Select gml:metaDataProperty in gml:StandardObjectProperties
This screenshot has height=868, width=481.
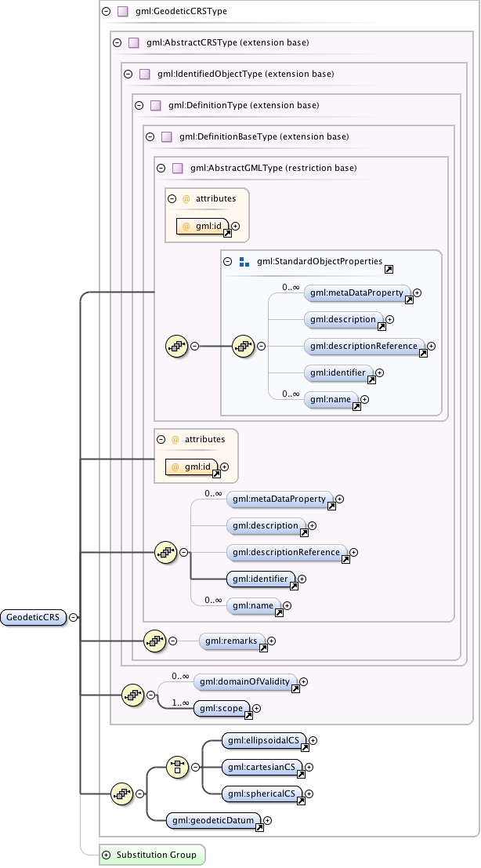coord(358,292)
